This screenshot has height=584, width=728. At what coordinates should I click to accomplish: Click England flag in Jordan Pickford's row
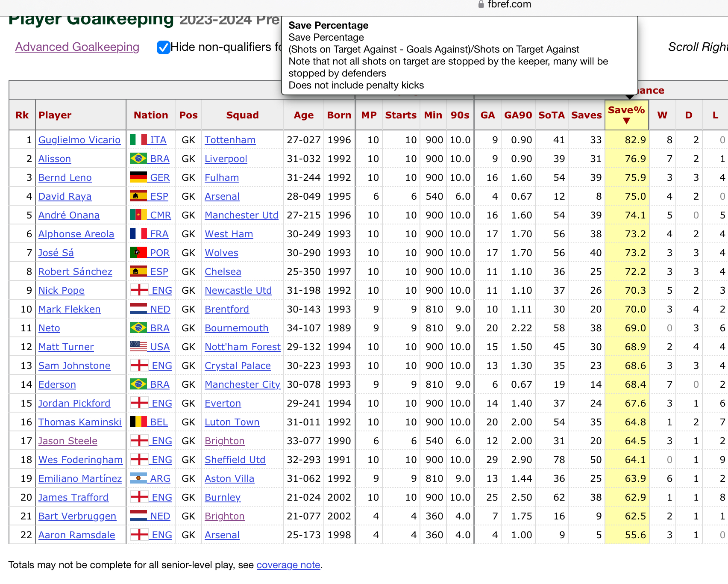139,403
